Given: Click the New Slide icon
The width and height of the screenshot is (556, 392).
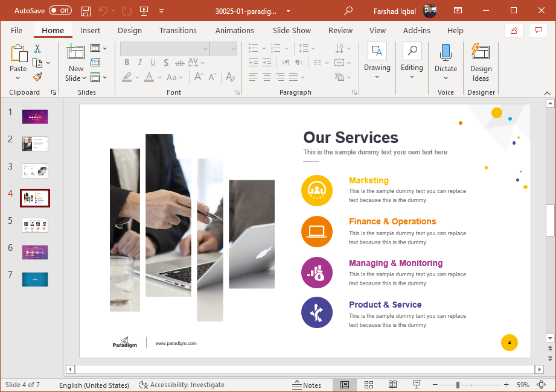Looking at the screenshot, I should [x=75, y=52].
